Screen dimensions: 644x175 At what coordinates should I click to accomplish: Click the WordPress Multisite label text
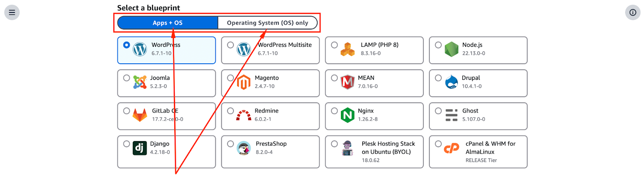click(285, 45)
